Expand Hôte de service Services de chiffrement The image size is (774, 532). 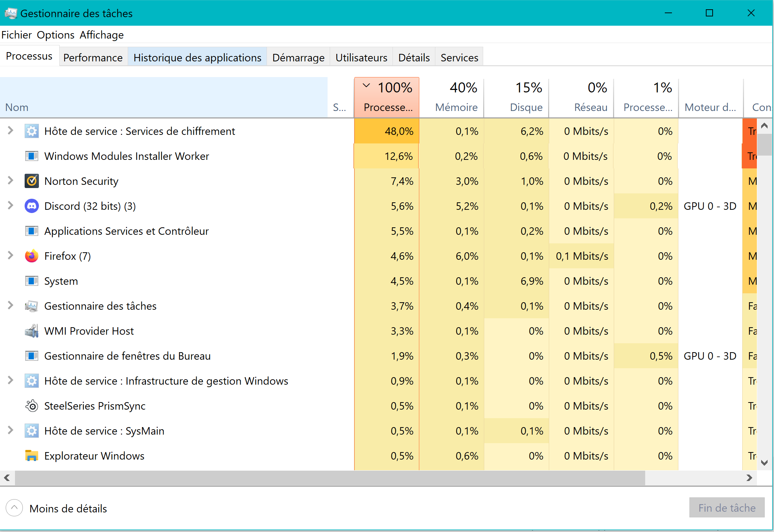click(x=10, y=131)
